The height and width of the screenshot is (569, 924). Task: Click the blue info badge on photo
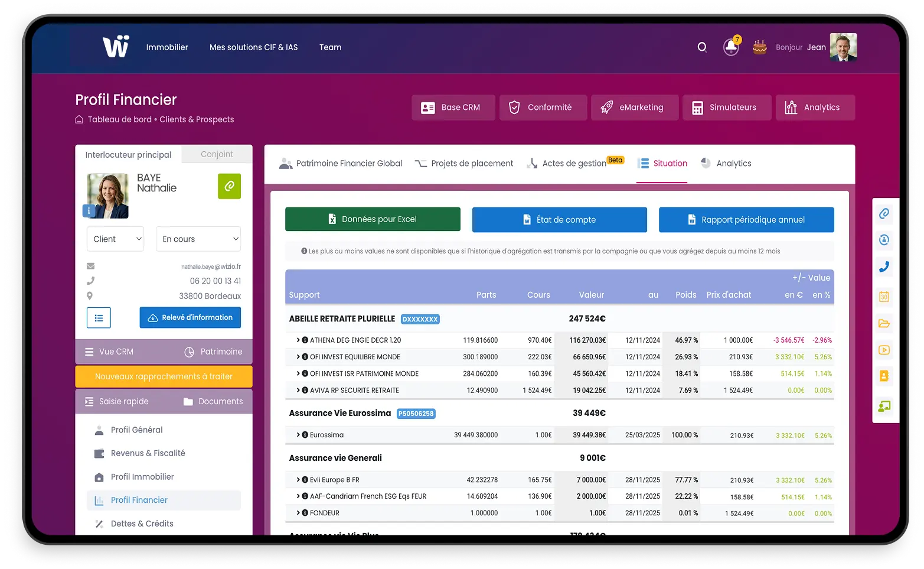(x=89, y=210)
